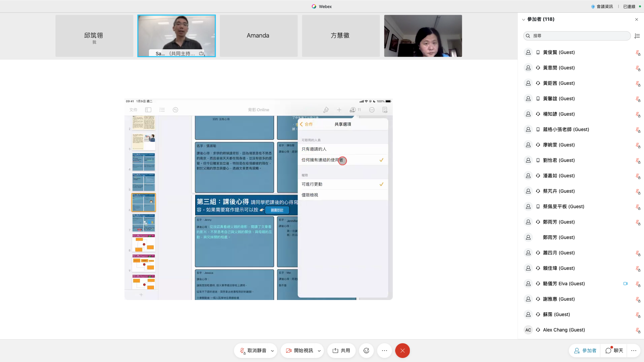Toggle the 參加者 participants panel button

coord(585,351)
